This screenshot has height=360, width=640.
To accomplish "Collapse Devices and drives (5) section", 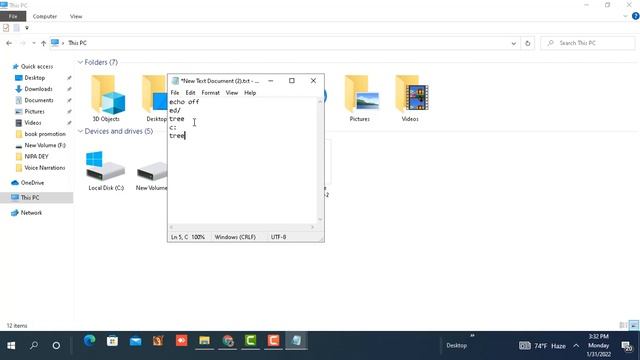I will coord(80,131).
